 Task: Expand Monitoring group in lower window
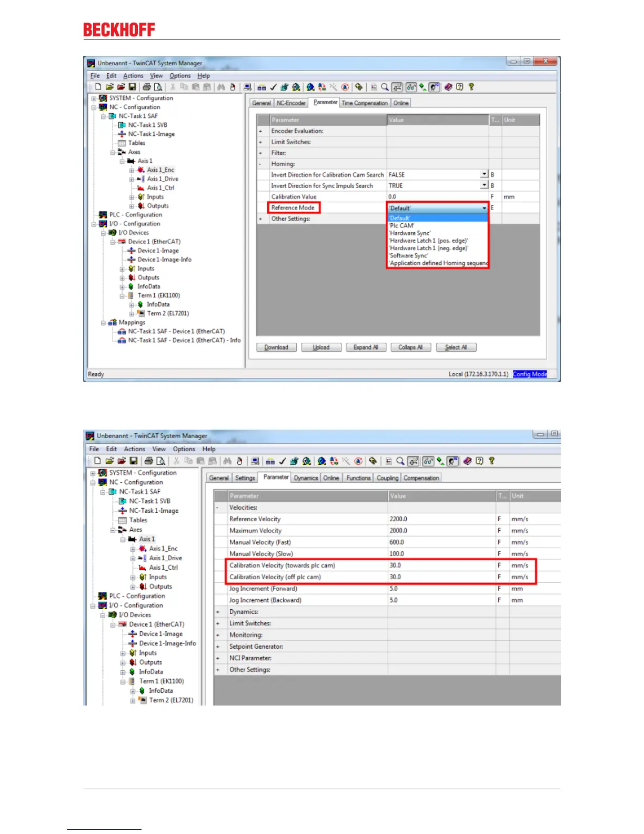218,635
